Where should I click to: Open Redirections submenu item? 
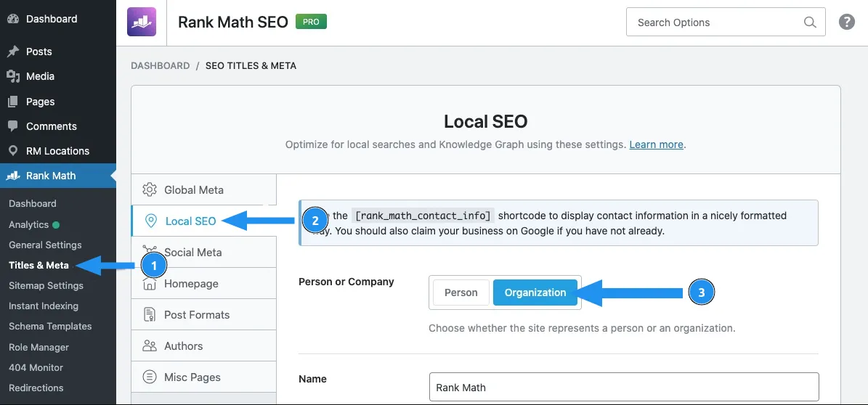click(x=36, y=388)
